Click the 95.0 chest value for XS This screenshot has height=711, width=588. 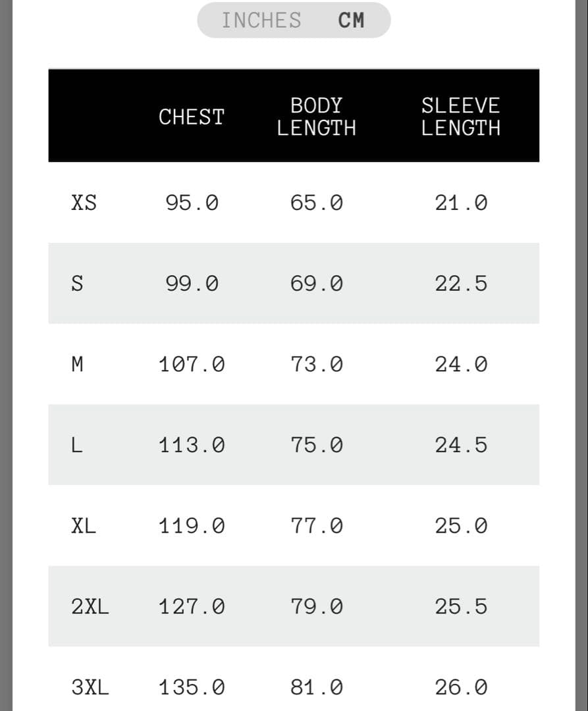point(192,203)
